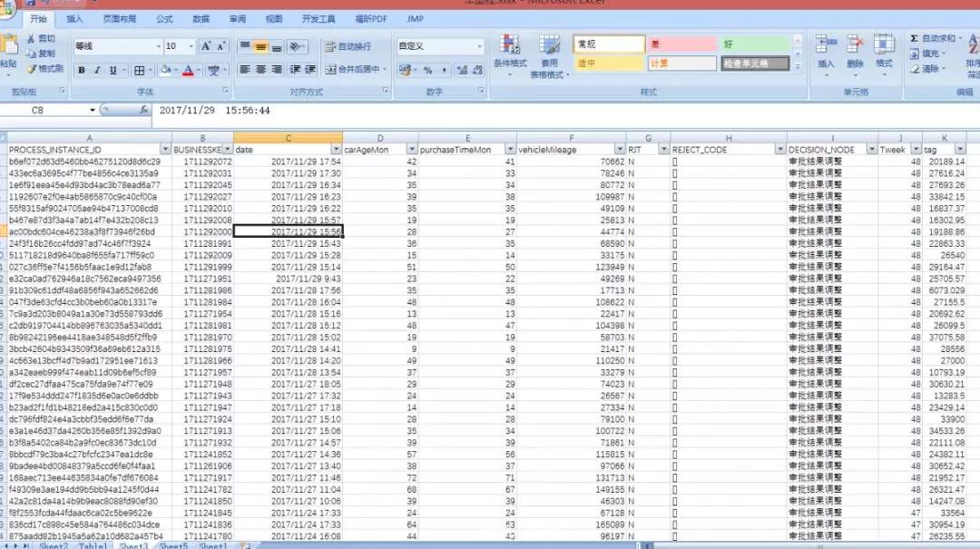Click the formula bar date value
This screenshot has height=549, width=980.
click(x=214, y=110)
